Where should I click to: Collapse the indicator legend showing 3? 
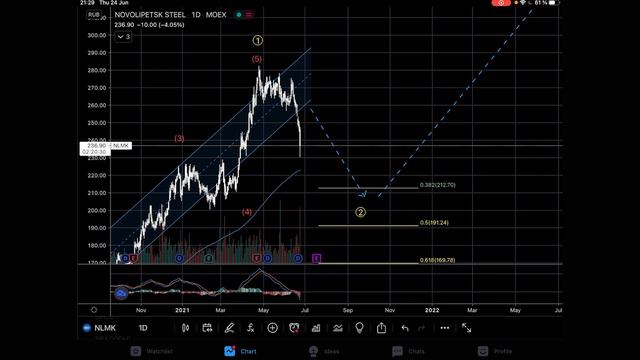123,37
